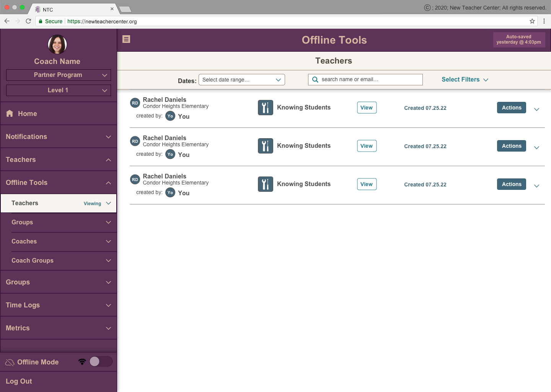The width and height of the screenshot is (551, 392).
Task: Go to Home in the sidebar
Action: tap(59, 114)
